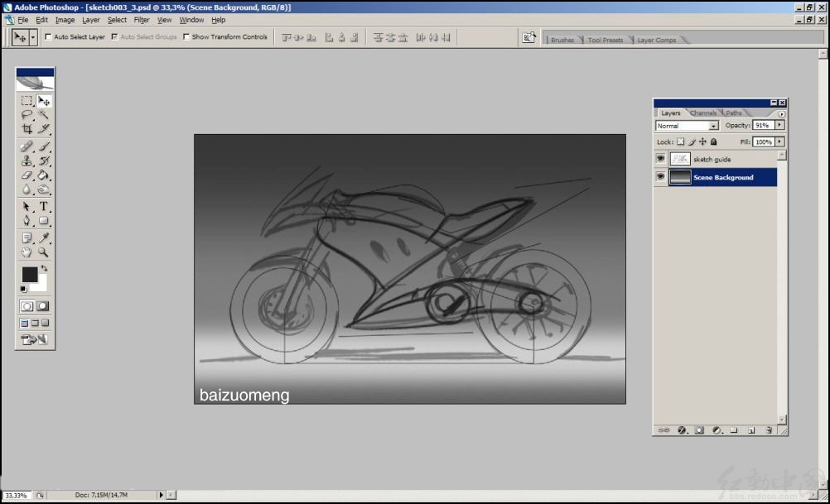
Task: Select the Lasso tool
Action: click(27, 114)
